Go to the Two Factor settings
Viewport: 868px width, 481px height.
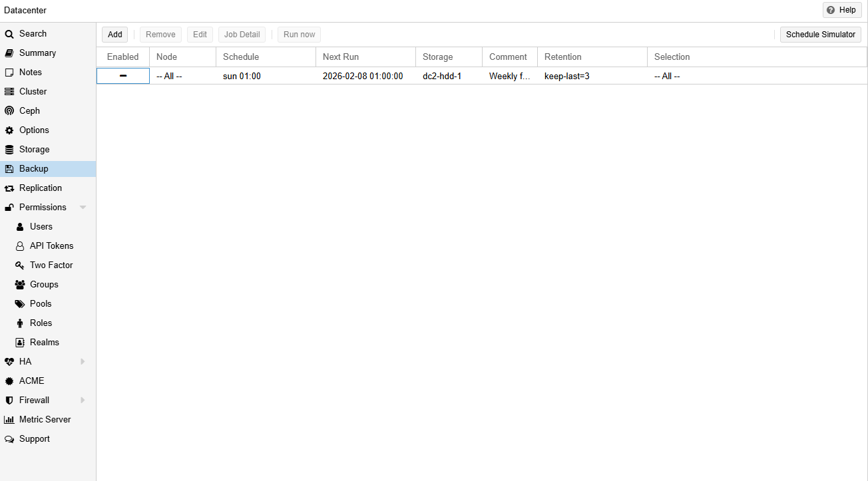[x=51, y=265]
